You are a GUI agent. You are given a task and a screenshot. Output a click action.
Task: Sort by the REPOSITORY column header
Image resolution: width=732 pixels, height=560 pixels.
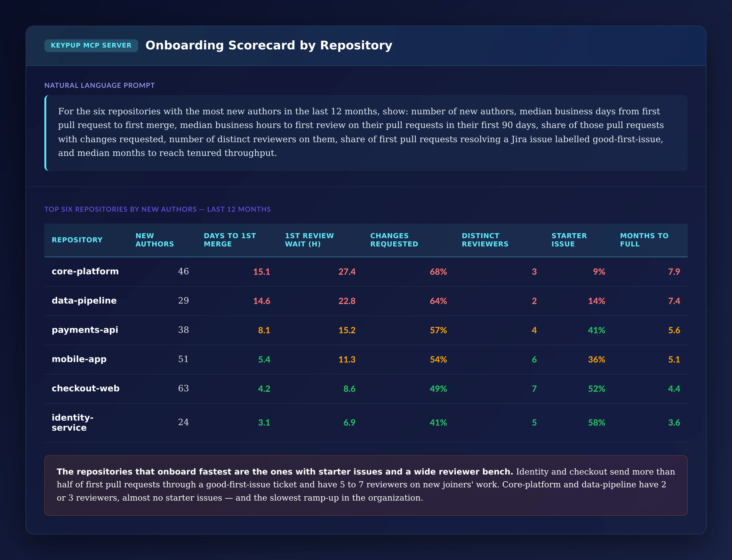(77, 240)
